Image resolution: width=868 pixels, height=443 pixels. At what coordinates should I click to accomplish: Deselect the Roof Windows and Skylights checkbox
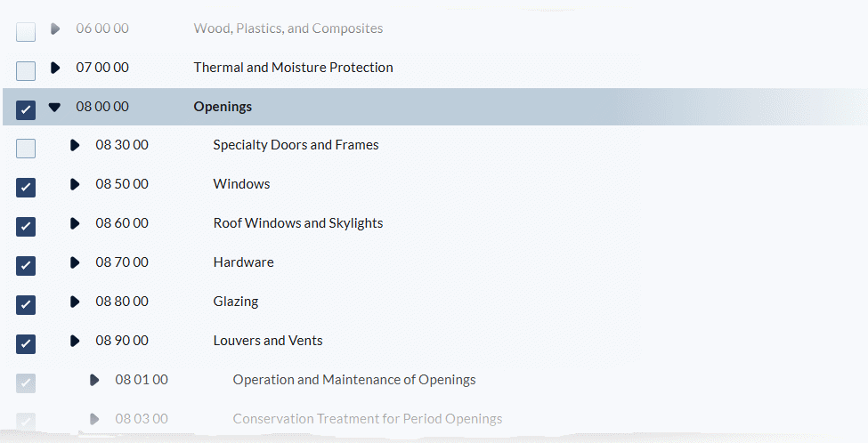click(x=26, y=227)
